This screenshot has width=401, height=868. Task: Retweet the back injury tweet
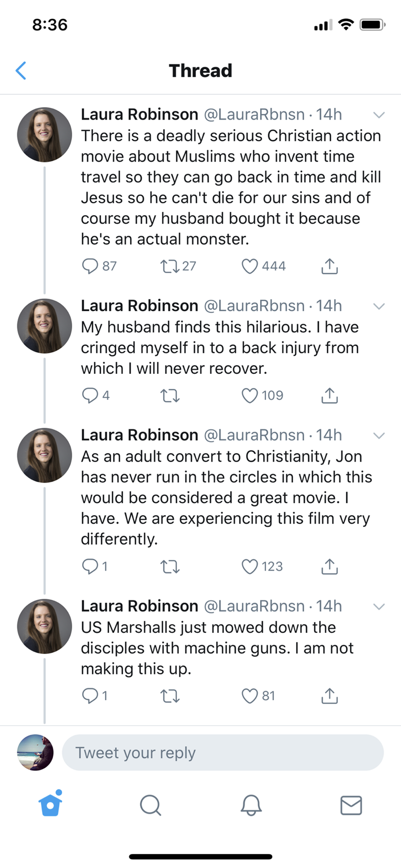point(169,395)
